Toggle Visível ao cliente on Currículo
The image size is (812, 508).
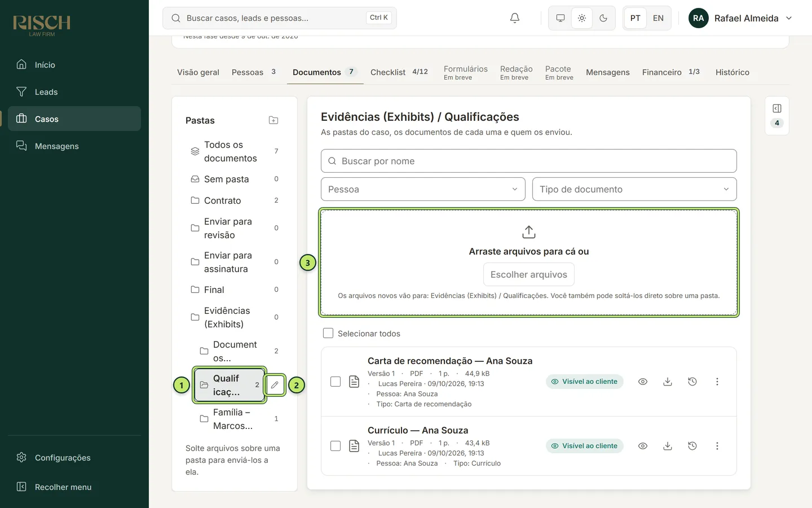tap(584, 446)
